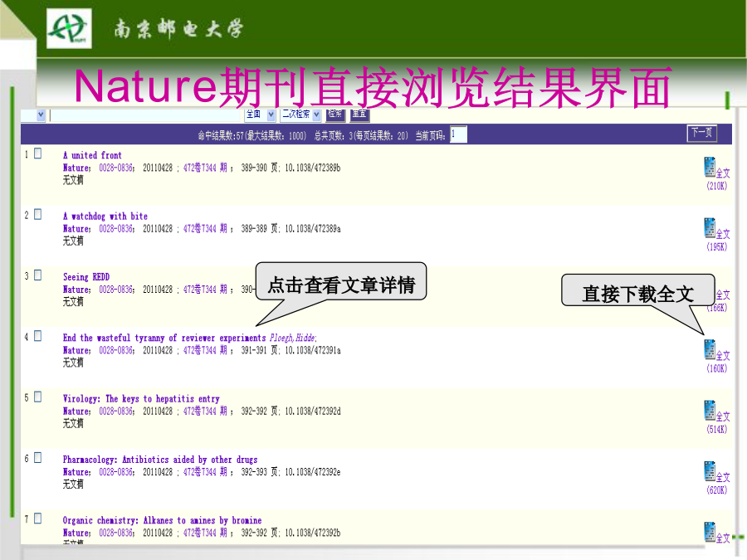Image resolution: width=747 pixels, height=560 pixels.
Task: Toggle checkbox for result 5 'Virology' article
Action: 38,397
